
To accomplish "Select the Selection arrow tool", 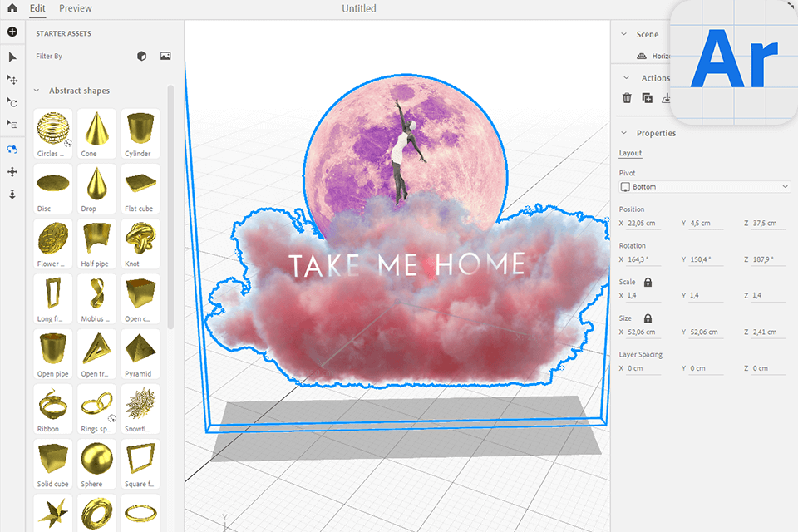I will 12,57.
